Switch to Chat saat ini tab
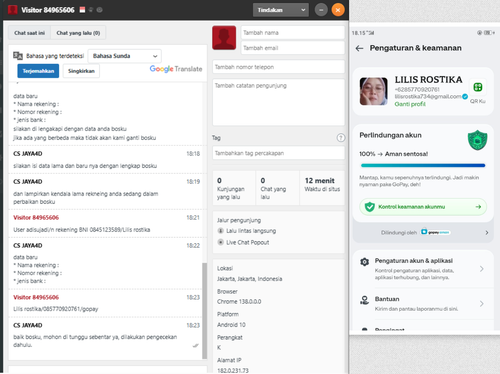Viewport: 500px width, 374px height. 29,33
